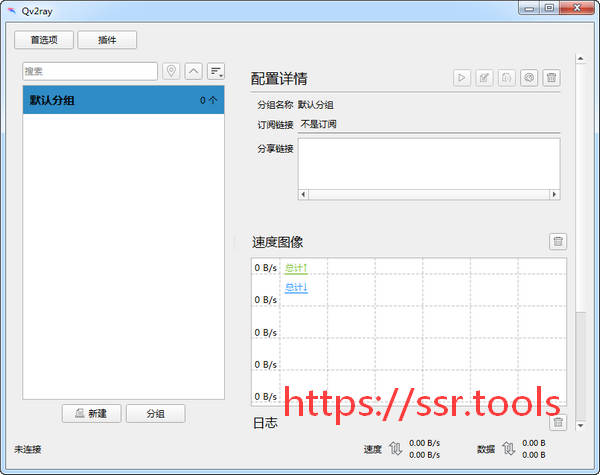The width and height of the screenshot is (600, 475).
Task: Select the 默认分组 group
Action: click(x=123, y=100)
